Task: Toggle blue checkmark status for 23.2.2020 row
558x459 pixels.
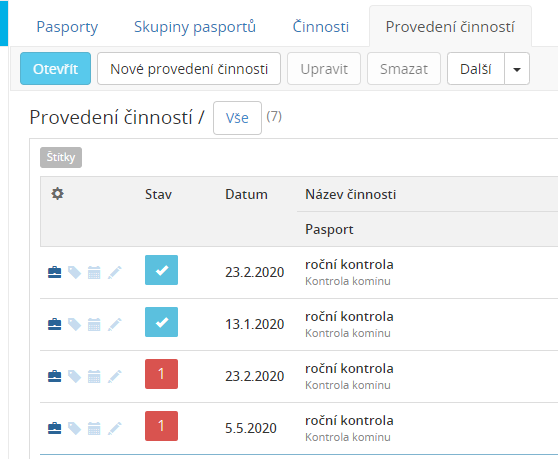Action: click(x=161, y=270)
